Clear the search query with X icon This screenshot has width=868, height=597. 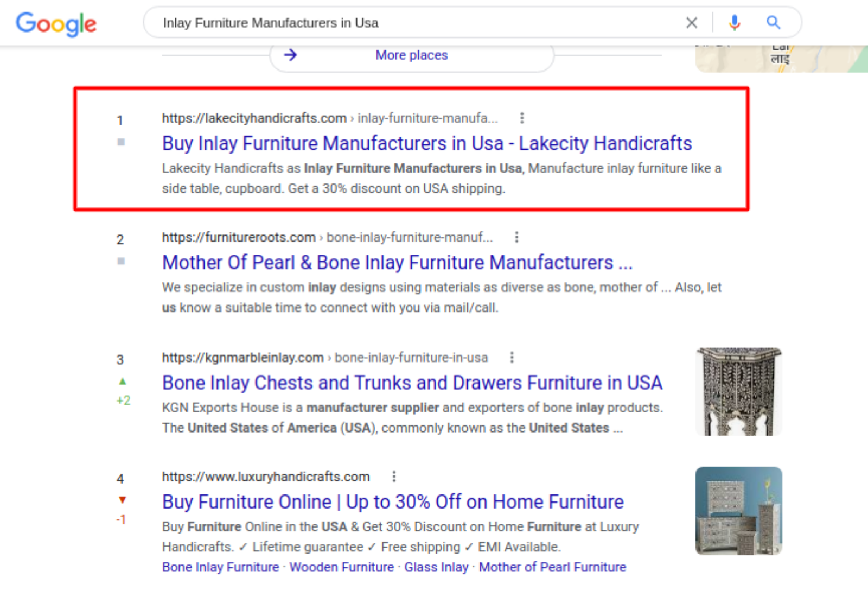coord(691,23)
